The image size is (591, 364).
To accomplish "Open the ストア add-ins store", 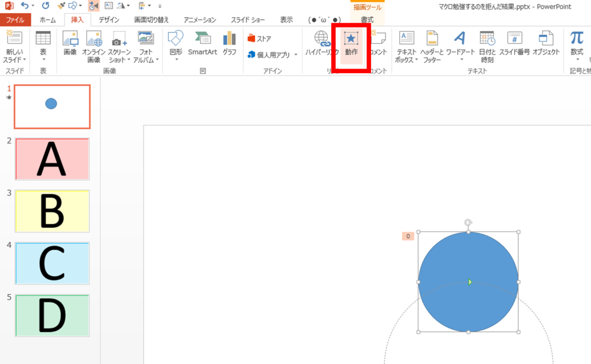I will [260, 39].
